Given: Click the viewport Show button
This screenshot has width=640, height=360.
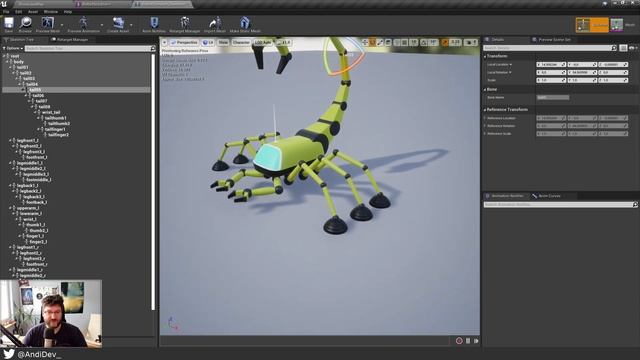Looking at the screenshot, I should [x=223, y=42].
